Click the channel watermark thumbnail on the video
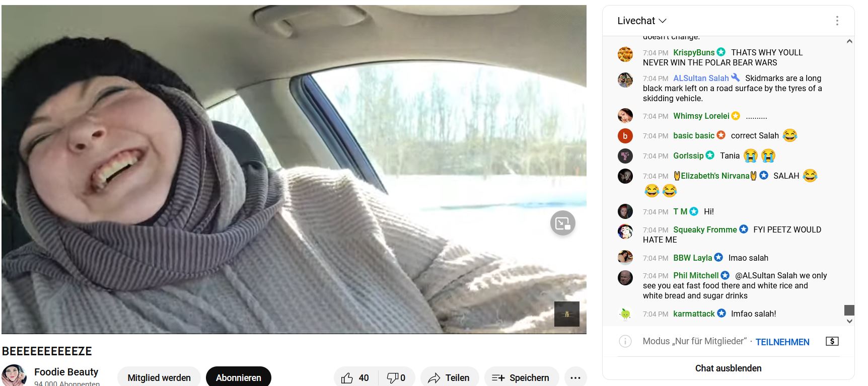The width and height of the screenshot is (868, 386). point(566,314)
